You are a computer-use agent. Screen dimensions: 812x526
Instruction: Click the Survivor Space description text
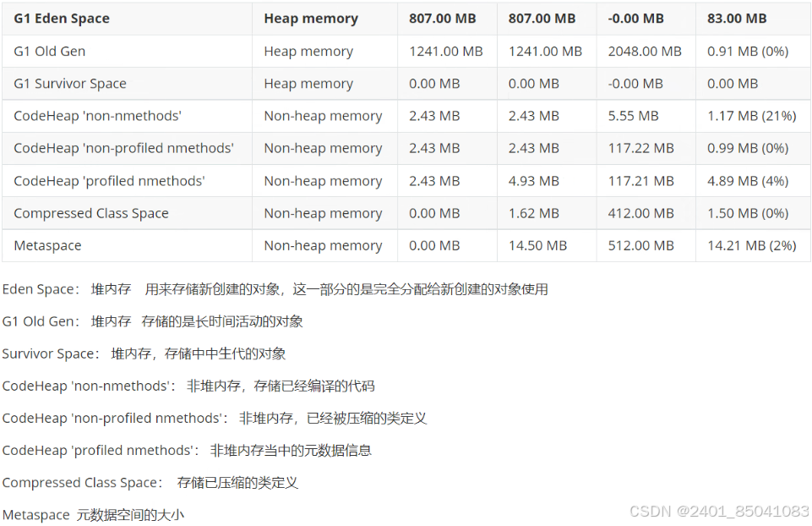coord(144,353)
